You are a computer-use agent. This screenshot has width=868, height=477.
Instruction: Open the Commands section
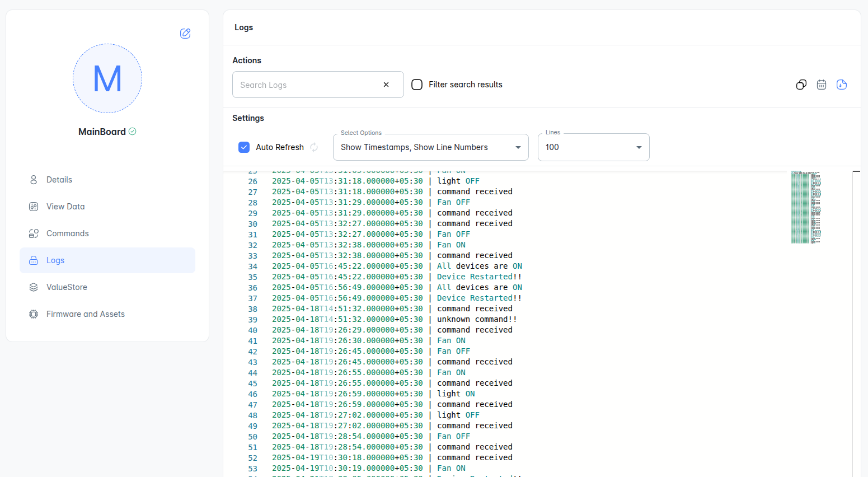[67, 233]
